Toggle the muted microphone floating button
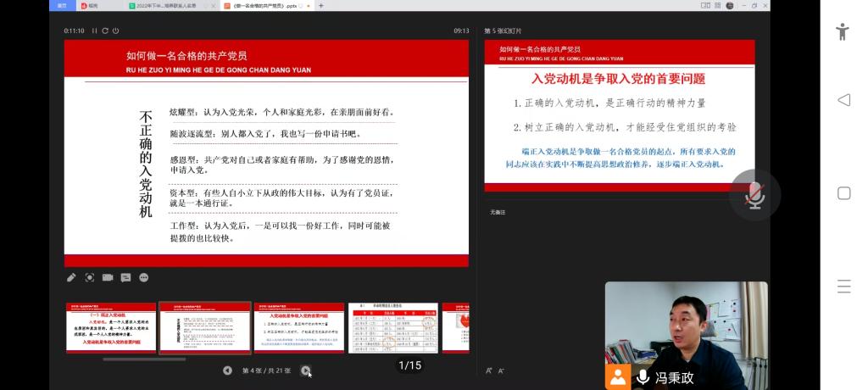 pyautogui.click(x=754, y=196)
